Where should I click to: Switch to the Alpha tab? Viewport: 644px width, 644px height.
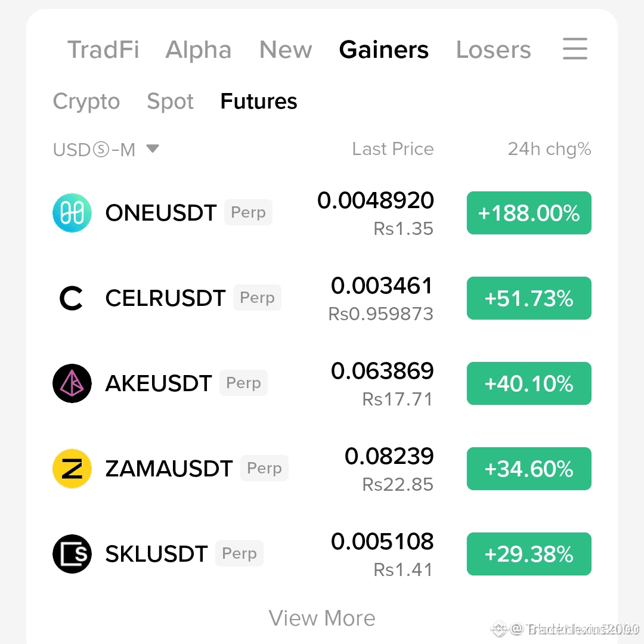point(198,50)
